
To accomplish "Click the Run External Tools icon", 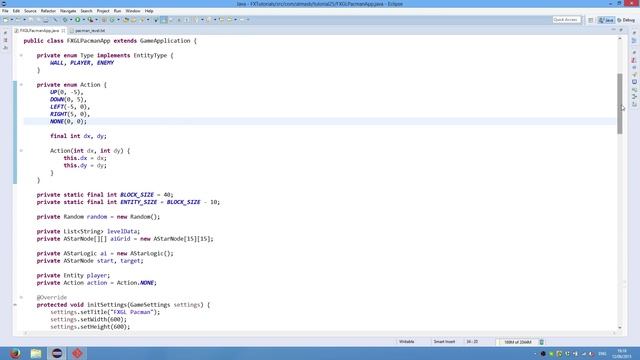I will coord(90,20).
